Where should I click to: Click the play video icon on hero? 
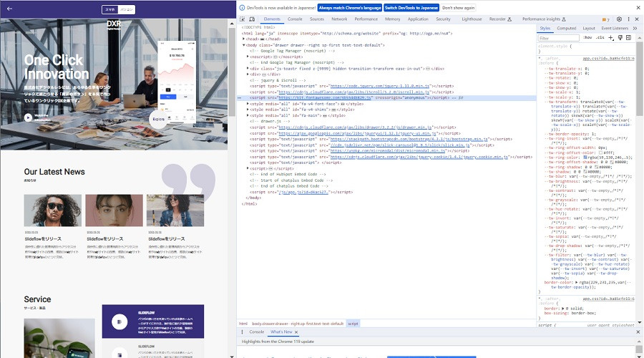[28, 118]
